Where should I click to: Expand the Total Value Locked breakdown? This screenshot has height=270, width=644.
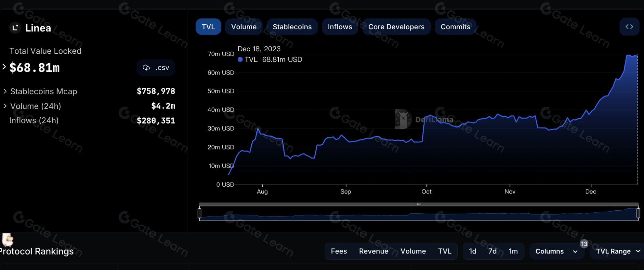[x=4, y=67]
